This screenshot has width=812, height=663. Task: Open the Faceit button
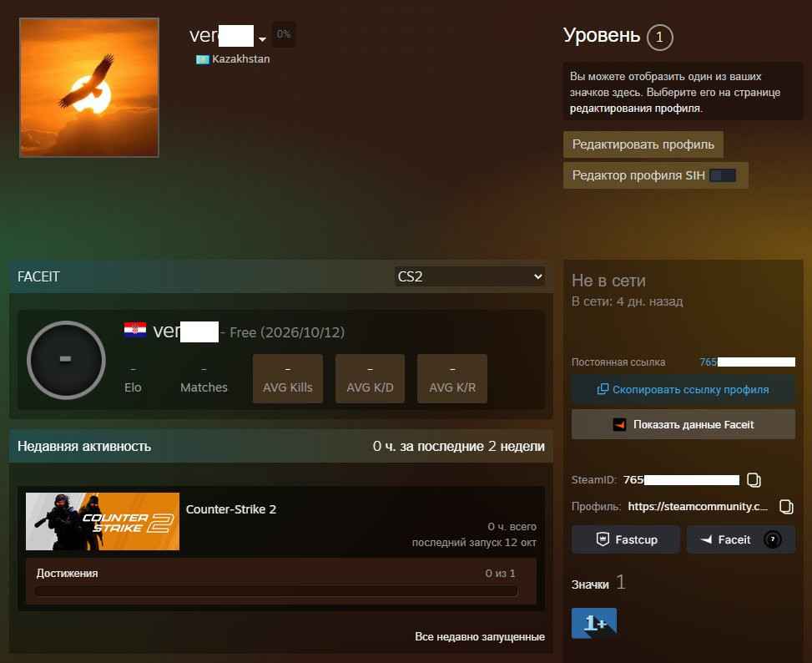point(741,539)
